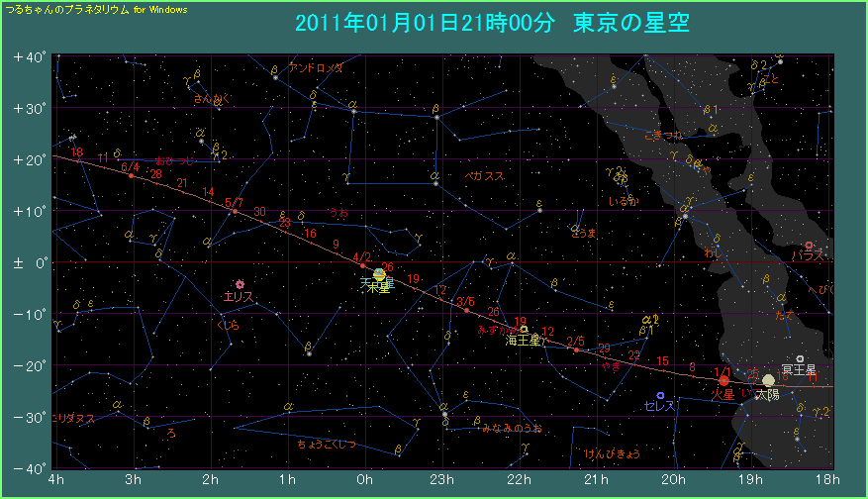Click the ペガスス constellation label
Viewport: 868px width, 499px height.
[484, 176]
